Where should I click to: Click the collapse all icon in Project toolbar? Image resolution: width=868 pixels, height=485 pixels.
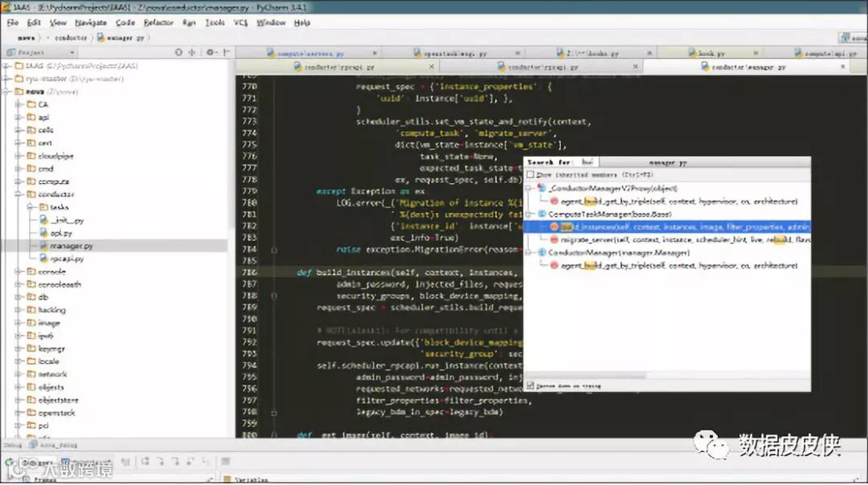click(x=191, y=52)
